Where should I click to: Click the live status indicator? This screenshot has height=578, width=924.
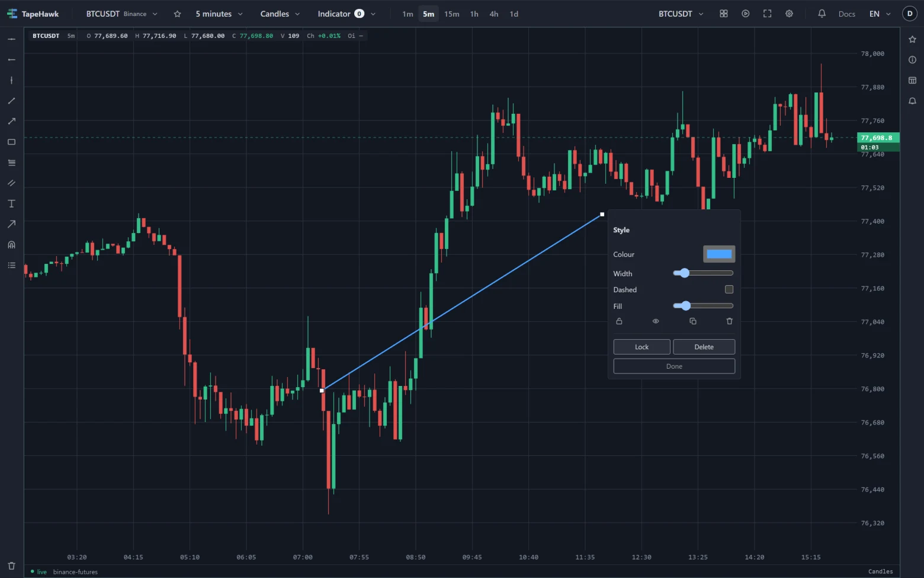(38, 572)
